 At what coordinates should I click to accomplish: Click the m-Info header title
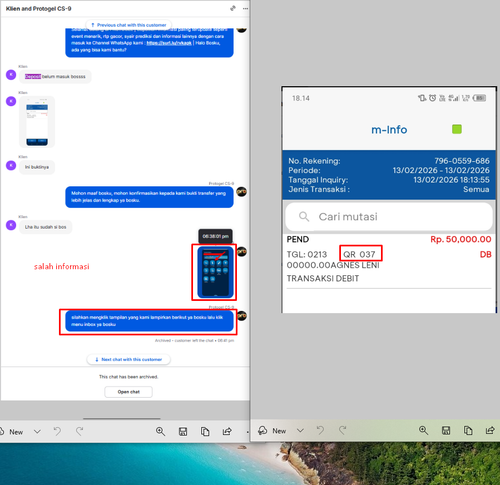click(x=389, y=129)
